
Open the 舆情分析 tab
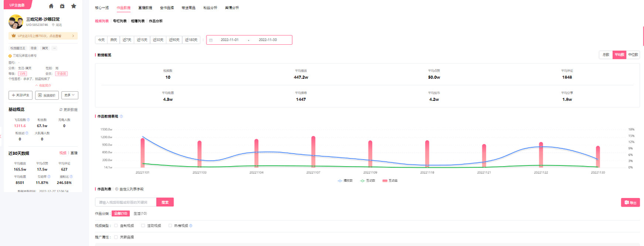point(232,8)
